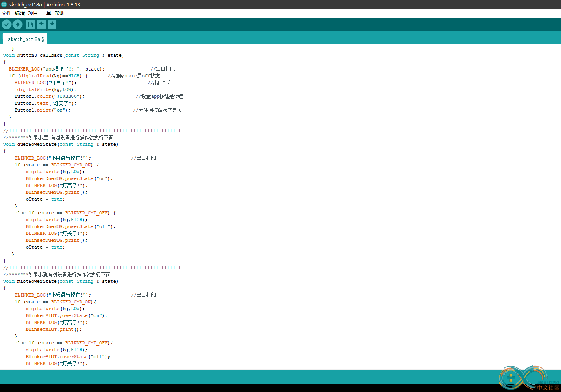Click the duerPowerState function declaration
The height and width of the screenshot is (392, 561).
click(x=61, y=145)
